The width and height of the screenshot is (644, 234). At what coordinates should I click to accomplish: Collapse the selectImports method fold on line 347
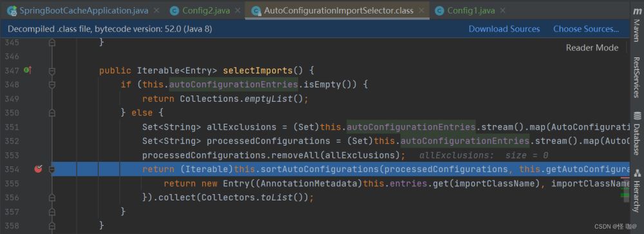(x=52, y=71)
